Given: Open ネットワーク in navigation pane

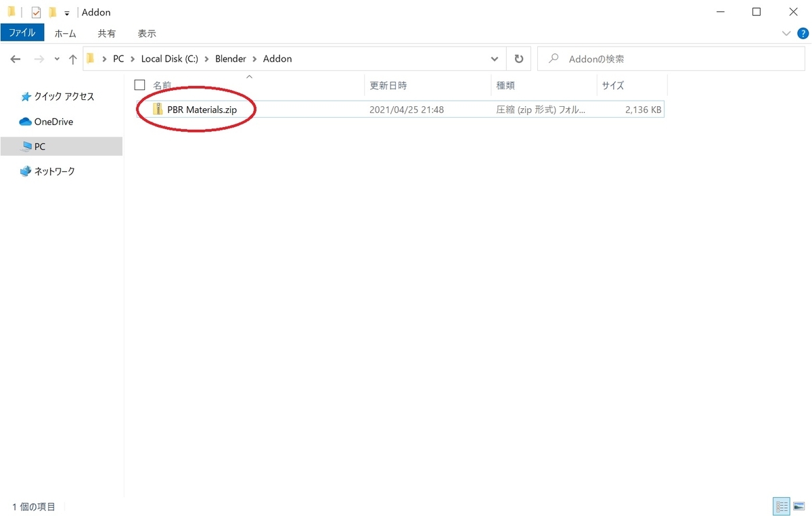Looking at the screenshot, I should point(54,171).
